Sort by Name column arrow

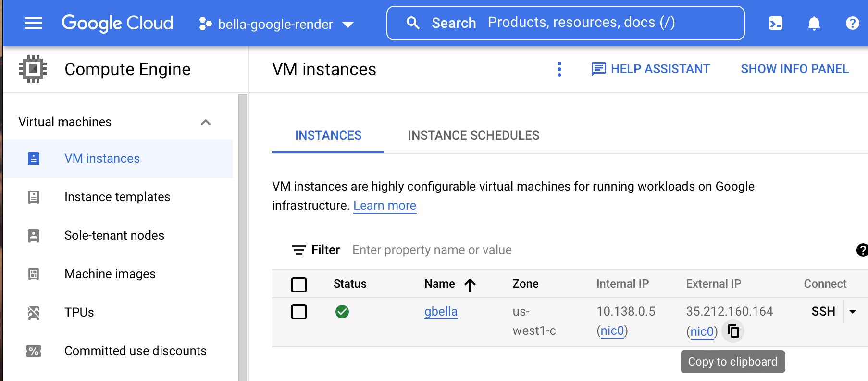point(470,285)
